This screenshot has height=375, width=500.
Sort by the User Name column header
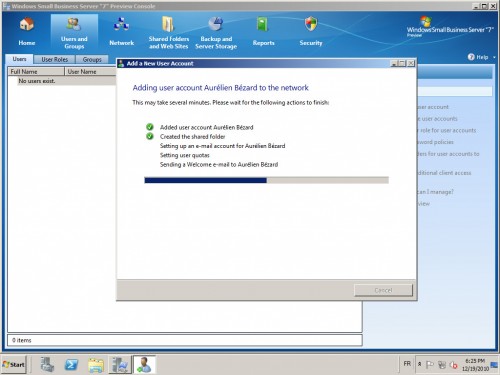pyautogui.click(x=90, y=71)
